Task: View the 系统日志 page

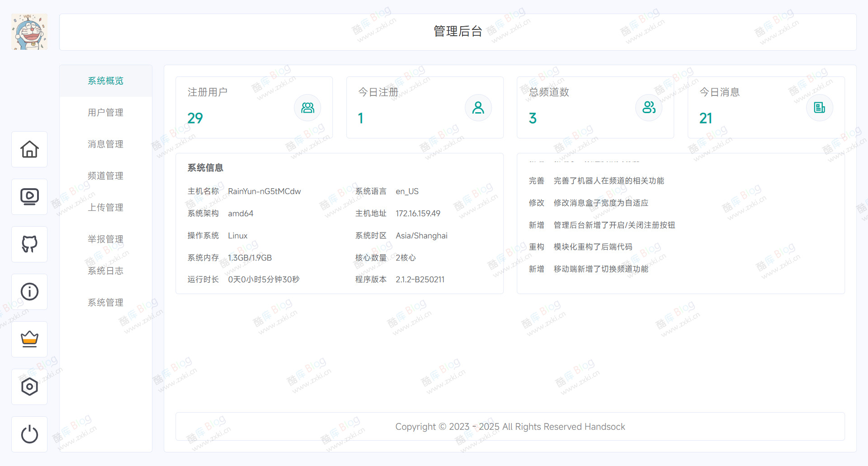Action: point(105,271)
